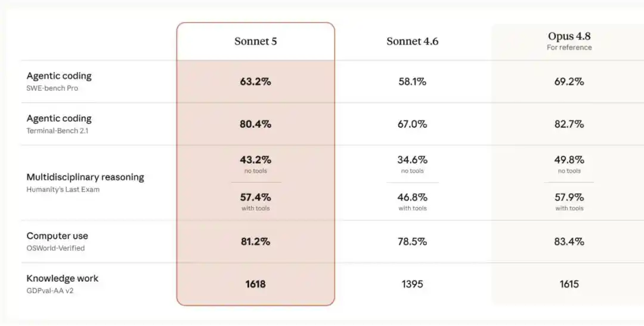Click the 63.2% score for Sonnet 5
The height and width of the screenshot is (326, 644).
pyautogui.click(x=255, y=81)
